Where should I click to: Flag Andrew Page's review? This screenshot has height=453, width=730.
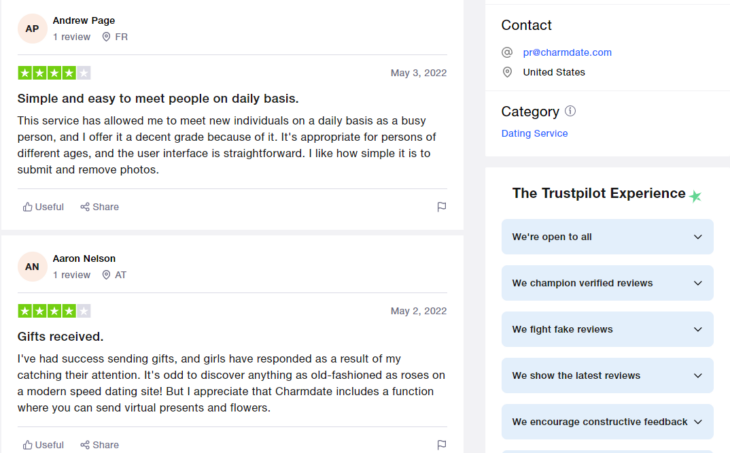(441, 207)
